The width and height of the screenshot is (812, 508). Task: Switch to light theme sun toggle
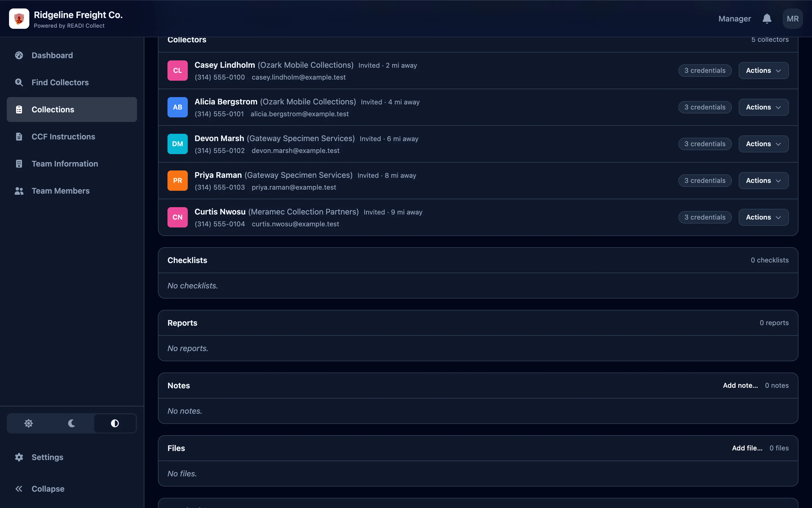28,423
